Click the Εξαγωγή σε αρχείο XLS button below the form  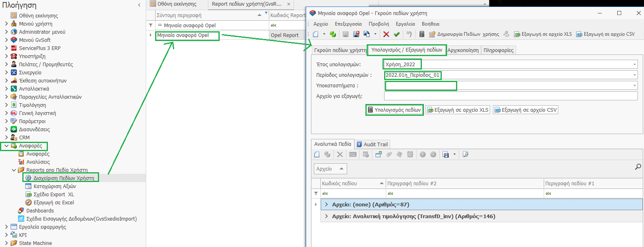point(458,110)
